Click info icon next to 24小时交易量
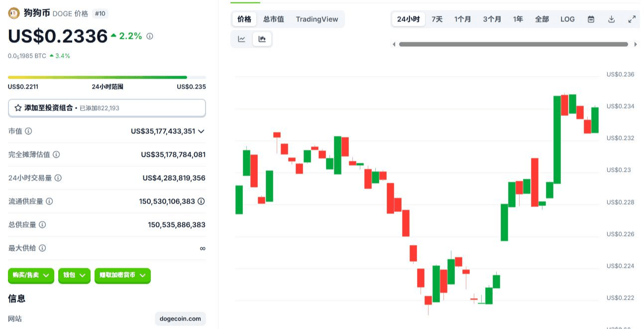This screenshot has width=644, height=329. pyautogui.click(x=58, y=178)
